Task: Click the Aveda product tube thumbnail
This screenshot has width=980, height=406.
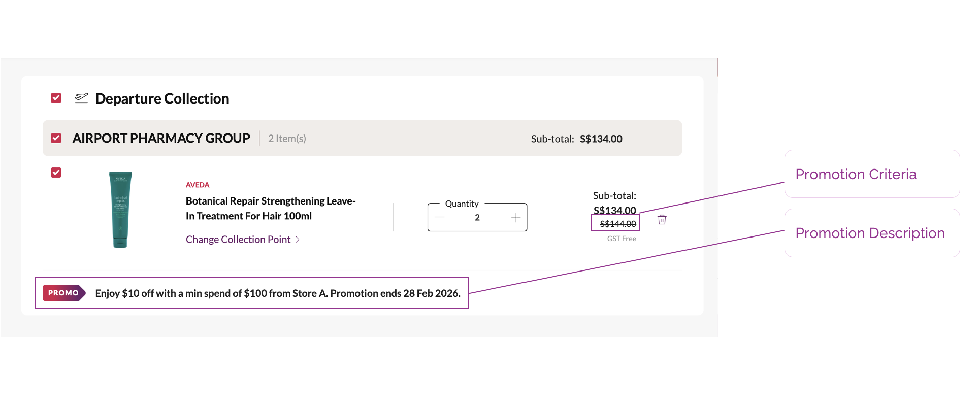Action: (x=120, y=210)
